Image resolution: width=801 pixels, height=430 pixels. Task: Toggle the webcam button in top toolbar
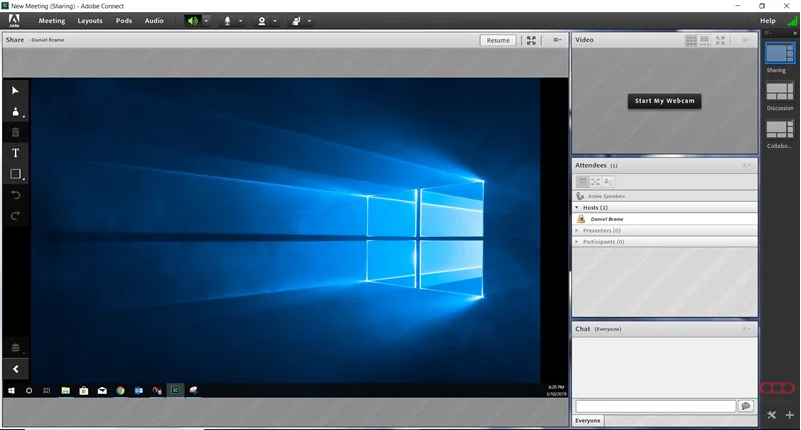(262, 20)
